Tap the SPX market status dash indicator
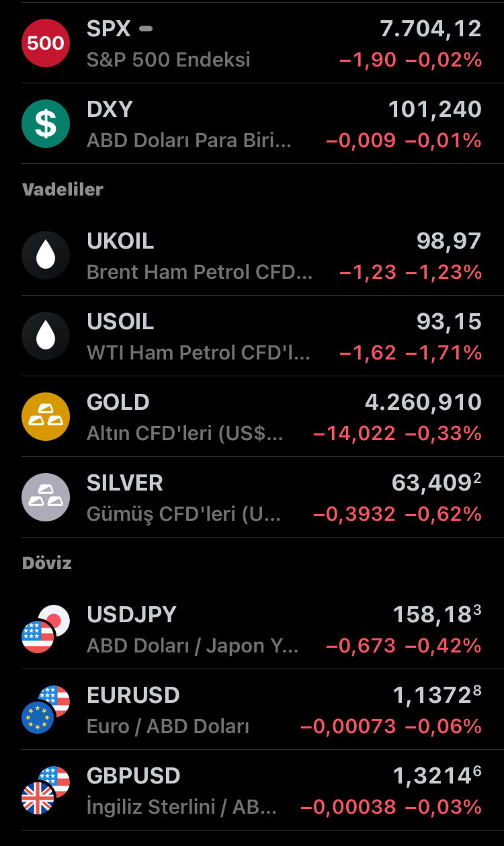 click(x=146, y=29)
